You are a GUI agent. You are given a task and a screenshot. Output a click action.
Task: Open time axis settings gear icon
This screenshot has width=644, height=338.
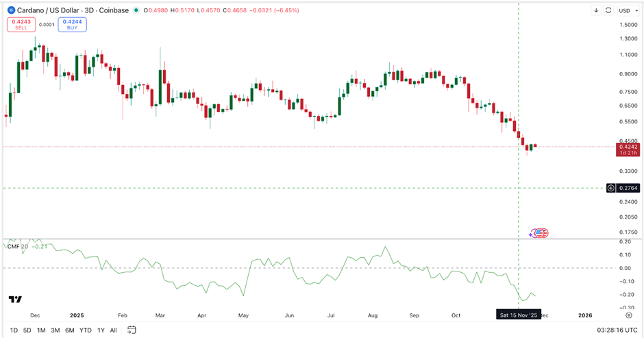click(628, 315)
